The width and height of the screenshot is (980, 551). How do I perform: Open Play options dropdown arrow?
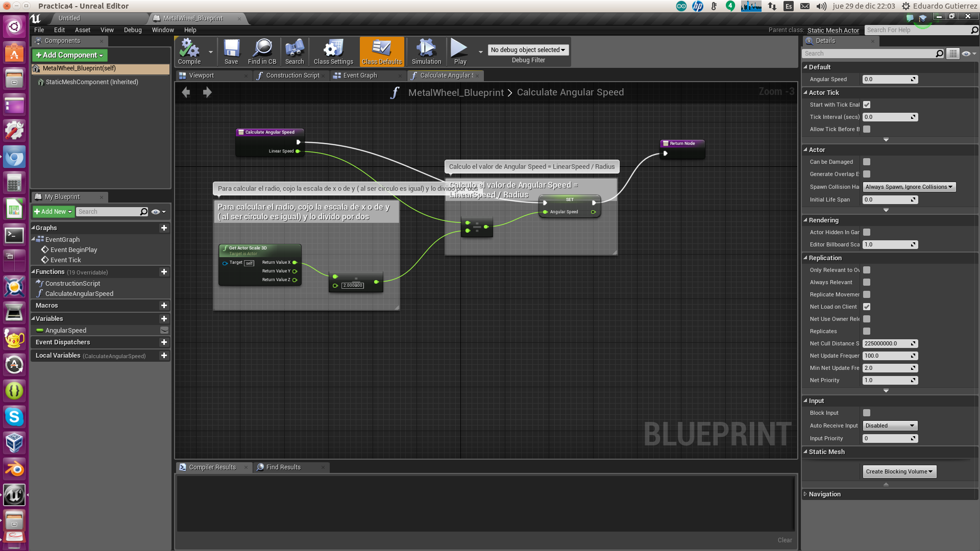pyautogui.click(x=480, y=52)
